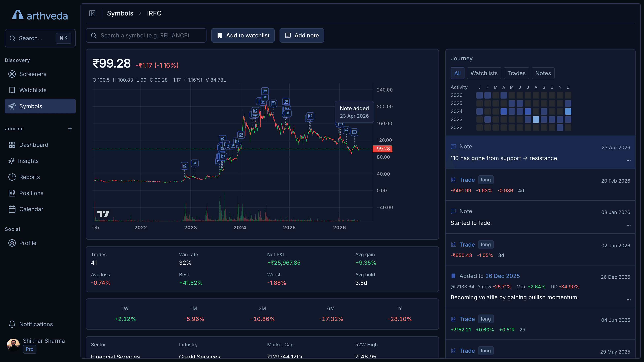This screenshot has width=644, height=362.
Task: Open Screeners from sidebar
Action: pos(40,74)
